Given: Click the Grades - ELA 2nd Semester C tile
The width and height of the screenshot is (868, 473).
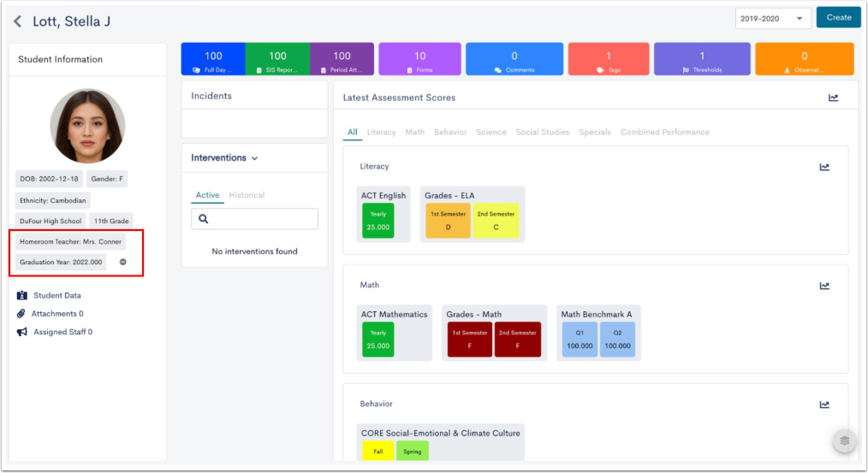Looking at the screenshot, I should click(496, 221).
